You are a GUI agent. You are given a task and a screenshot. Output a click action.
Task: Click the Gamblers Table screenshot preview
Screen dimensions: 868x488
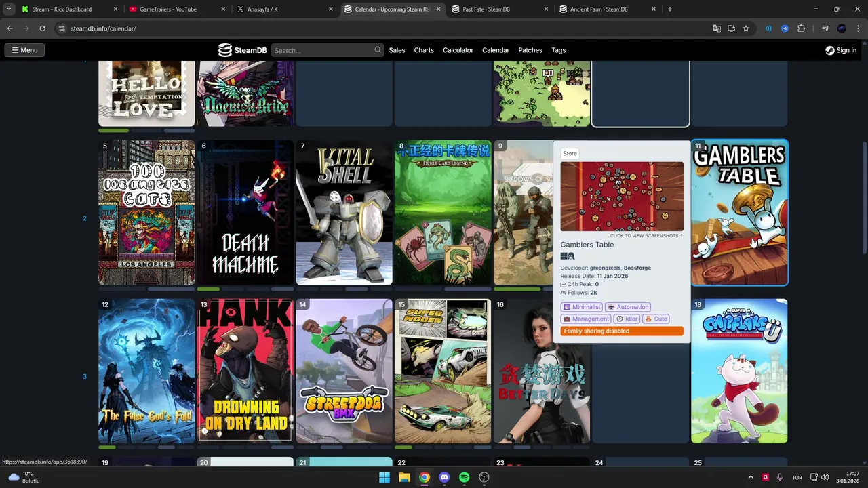point(622,197)
